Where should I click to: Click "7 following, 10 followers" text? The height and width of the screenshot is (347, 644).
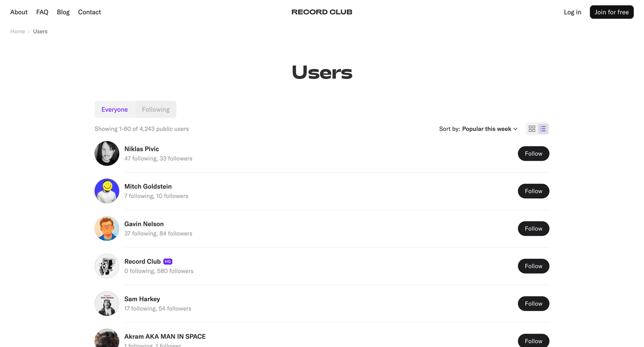(x=156, y=196)
